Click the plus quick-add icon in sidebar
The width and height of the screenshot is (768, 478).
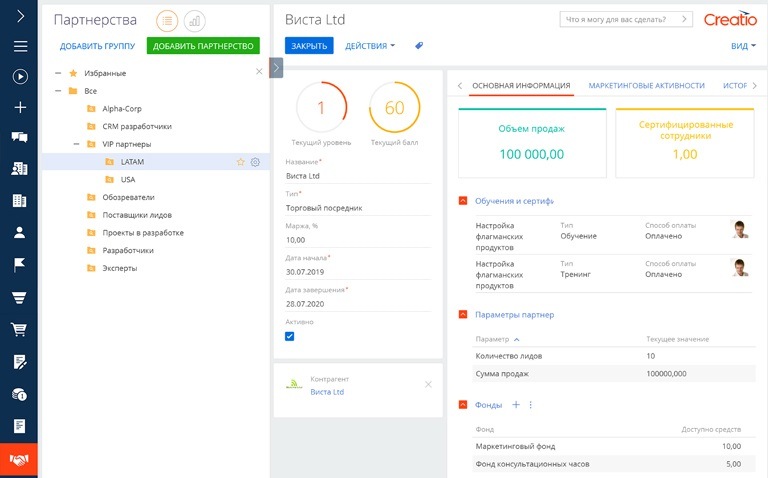coord(20,107)
